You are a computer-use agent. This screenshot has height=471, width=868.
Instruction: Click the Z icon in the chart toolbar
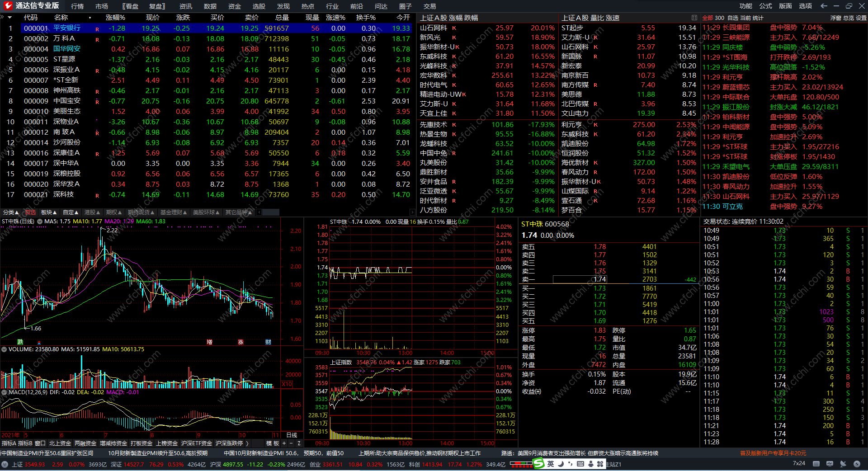coord(299,443)
